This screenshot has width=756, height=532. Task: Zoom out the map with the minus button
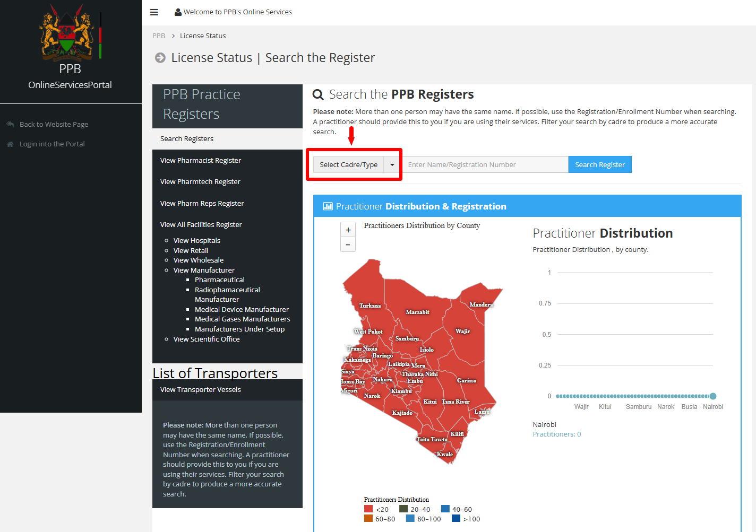[348, 245]
